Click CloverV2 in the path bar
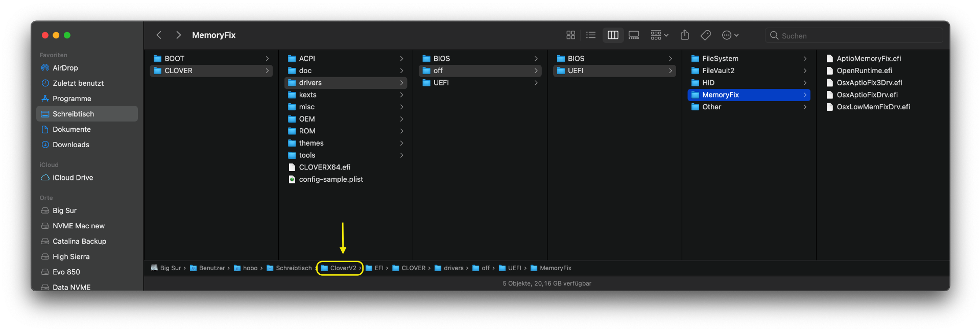This screenshot has width=980, height=331. tap(343, 268)
